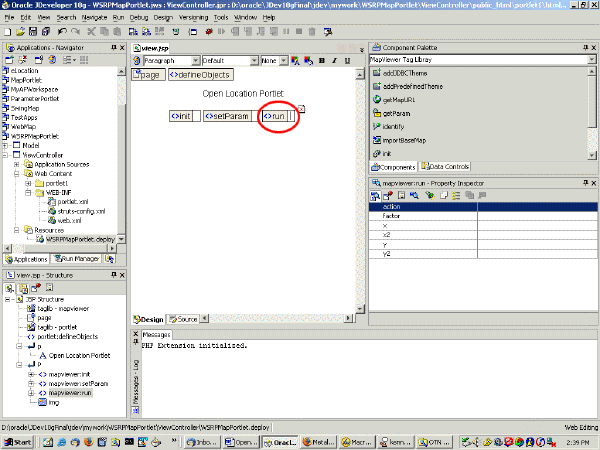Collapse the WEB-INF folder node
Screen dimensions: 600x450
coord(28,192)
